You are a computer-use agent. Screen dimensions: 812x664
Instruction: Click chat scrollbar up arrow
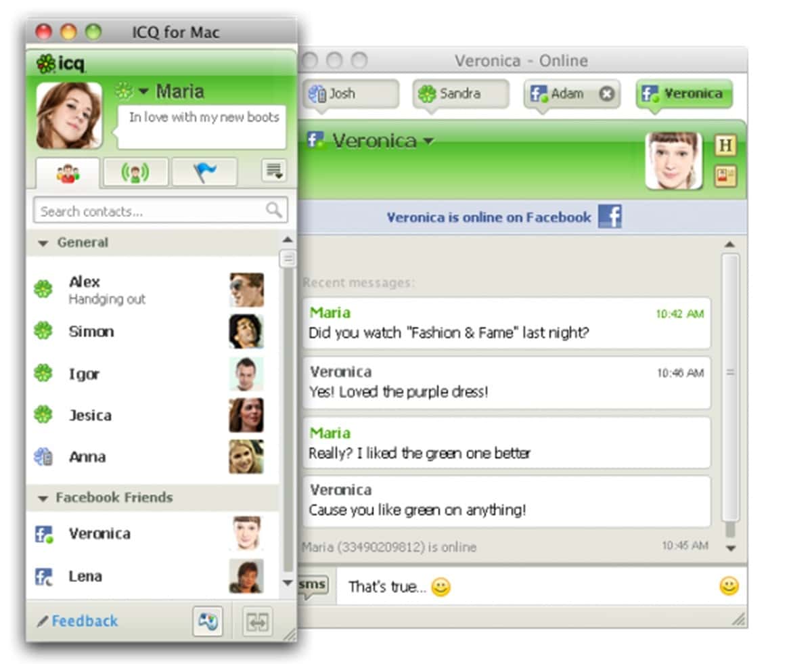pos(729,244)
